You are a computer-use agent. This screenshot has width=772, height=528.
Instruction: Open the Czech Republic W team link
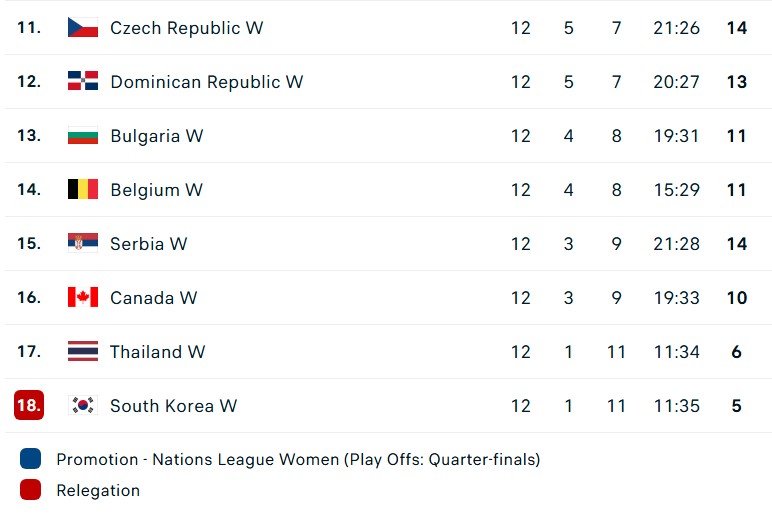187,28
